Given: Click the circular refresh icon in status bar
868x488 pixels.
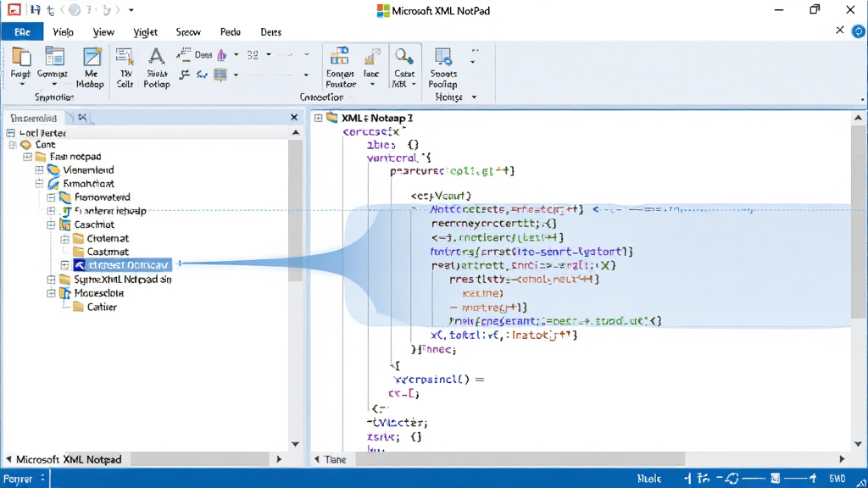Looking at the screenshot, I should [x=732, y=478].
